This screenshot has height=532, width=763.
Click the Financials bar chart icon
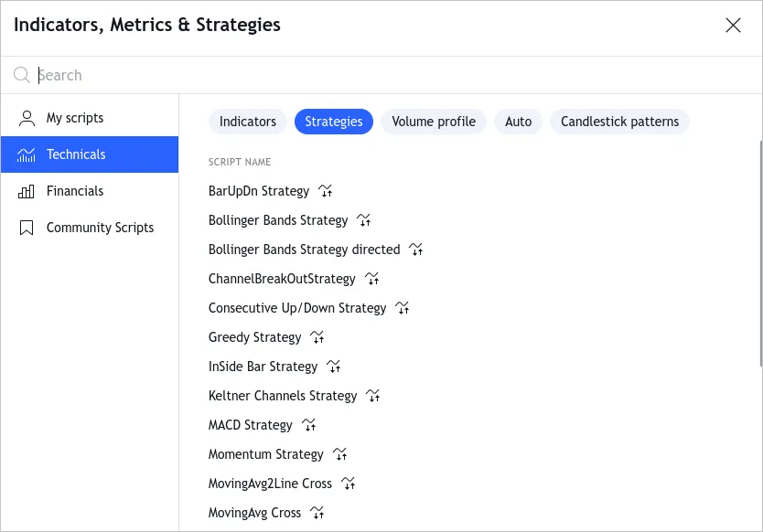[x=26, y=190]
